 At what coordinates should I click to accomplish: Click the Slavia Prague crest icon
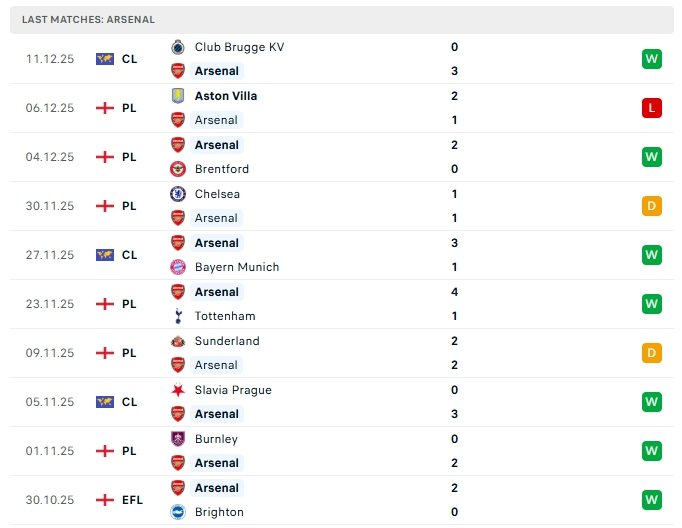pos(178,390)
